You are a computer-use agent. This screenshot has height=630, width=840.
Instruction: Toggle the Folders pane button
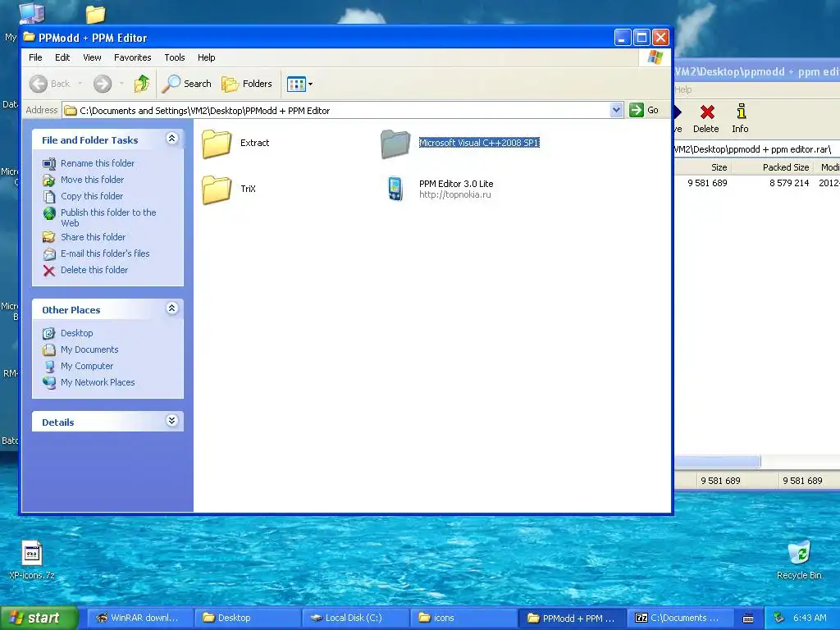(247, 84)
